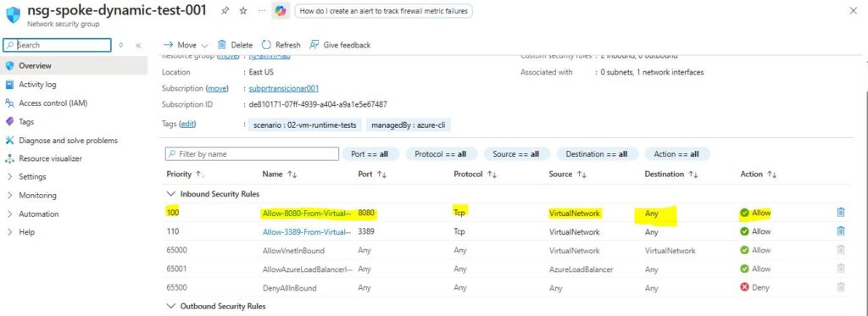Click the 8080 port cell
This screenshot has width=868, height=316.
tap(367, 213)
